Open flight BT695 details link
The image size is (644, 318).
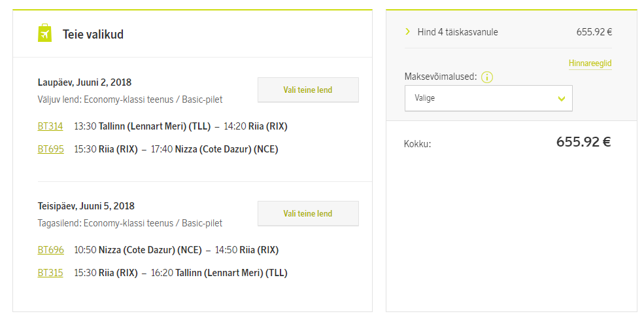click(50, 149)
